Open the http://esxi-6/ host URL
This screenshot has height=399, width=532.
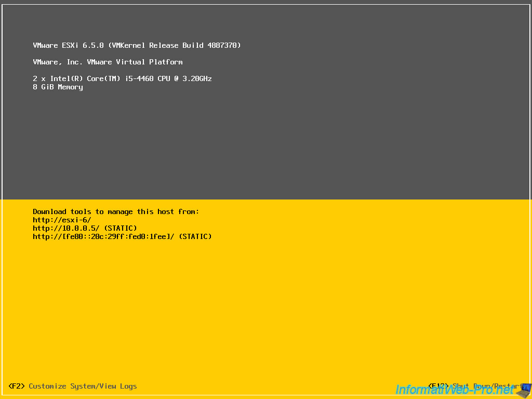click(62, 220)
